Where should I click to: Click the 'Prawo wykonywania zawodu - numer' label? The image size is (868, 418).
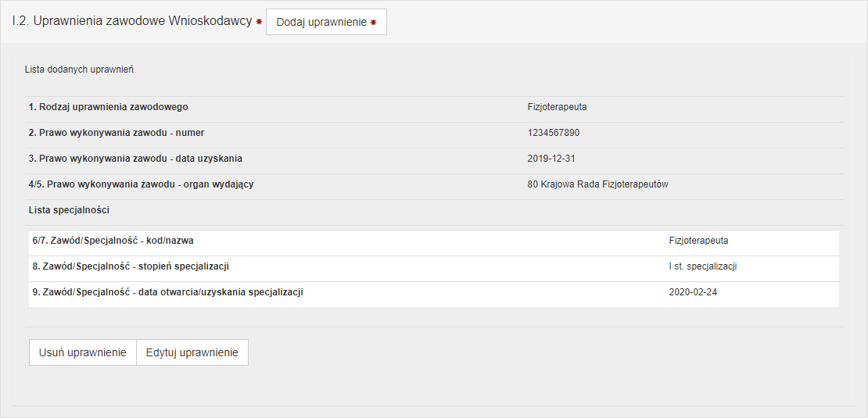pyautogui.click(x=117, y=133)
